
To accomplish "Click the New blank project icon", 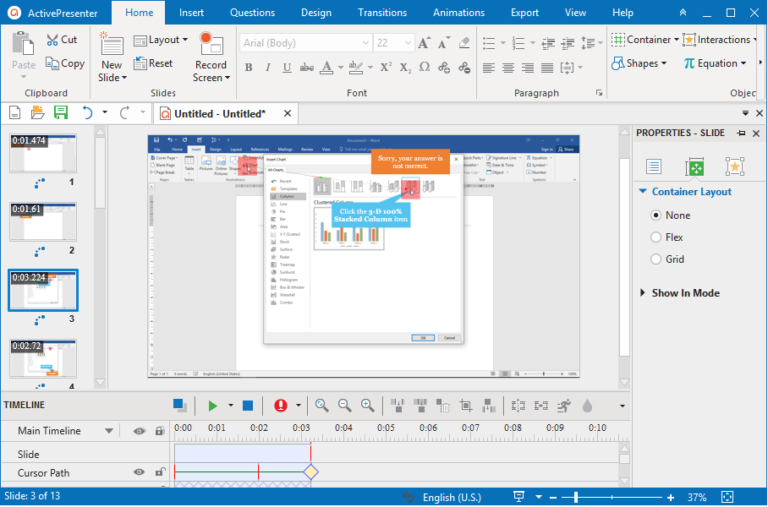I will (x=15, y=113).
